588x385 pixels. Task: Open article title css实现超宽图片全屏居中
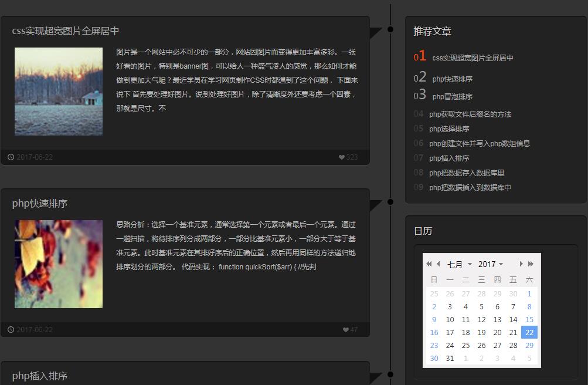click(x=66, y=31)
